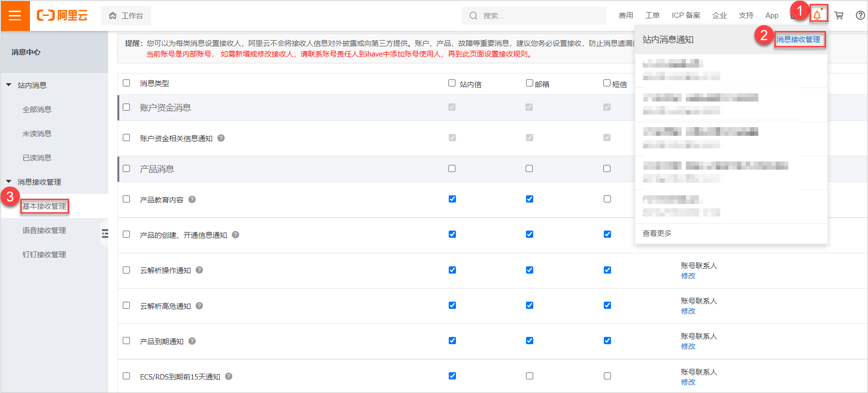Click the magnifier icon in the search box
868x393 pixels.
click(x=473, y=16)
